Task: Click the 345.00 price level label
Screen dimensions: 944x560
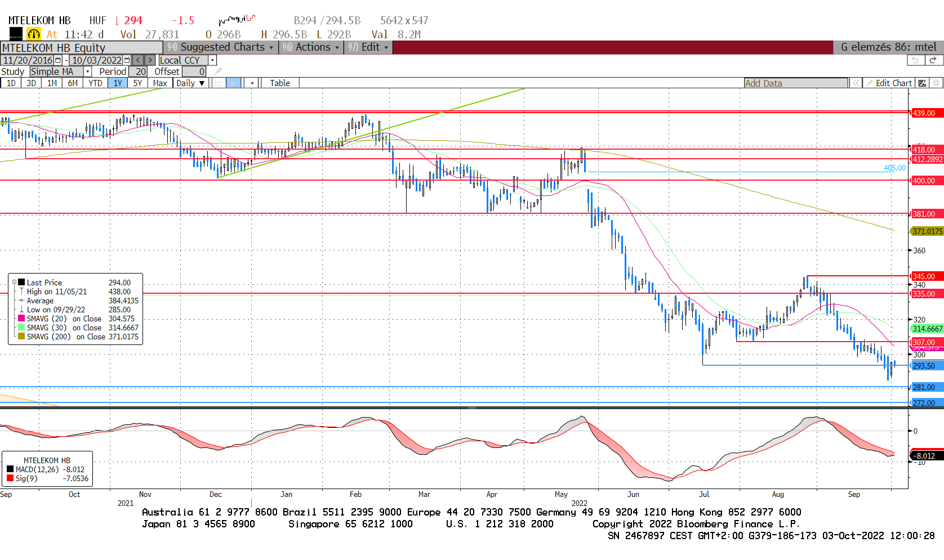Action: (x=927, y=276)
